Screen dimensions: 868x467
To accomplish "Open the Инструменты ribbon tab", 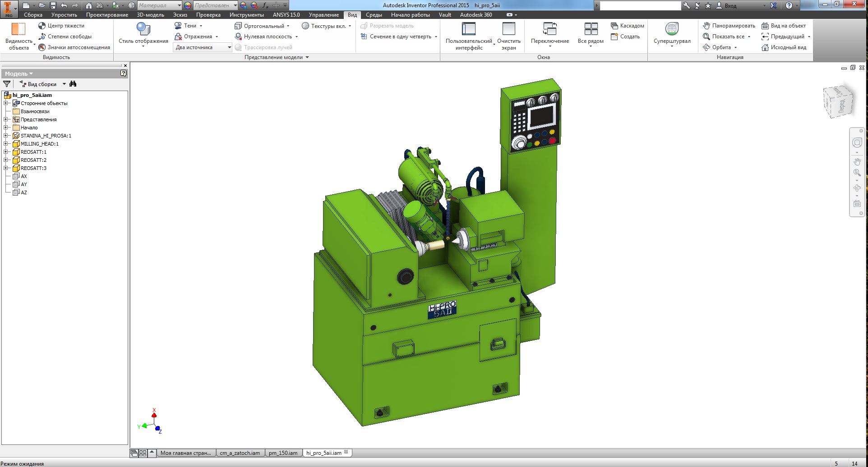I will [246, 15].
